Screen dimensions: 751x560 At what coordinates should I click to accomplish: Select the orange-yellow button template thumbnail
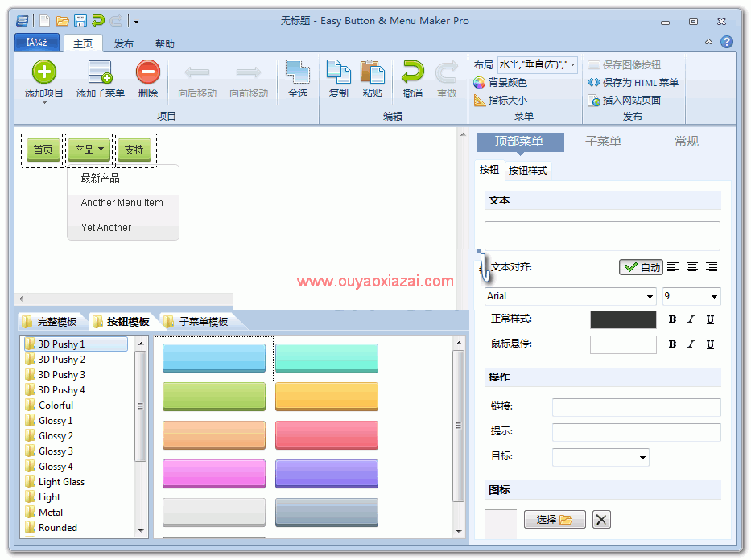(x=327, y=397)
